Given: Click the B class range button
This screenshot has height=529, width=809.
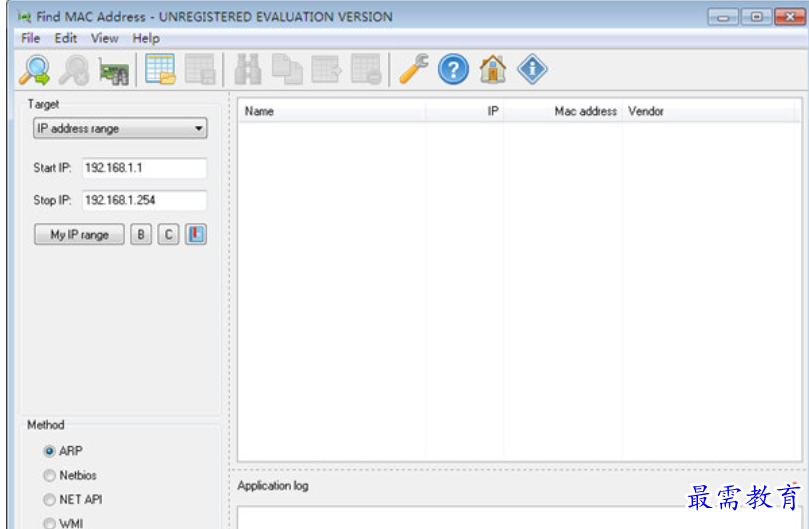Looking at the screenshot, I should (141, 234).
